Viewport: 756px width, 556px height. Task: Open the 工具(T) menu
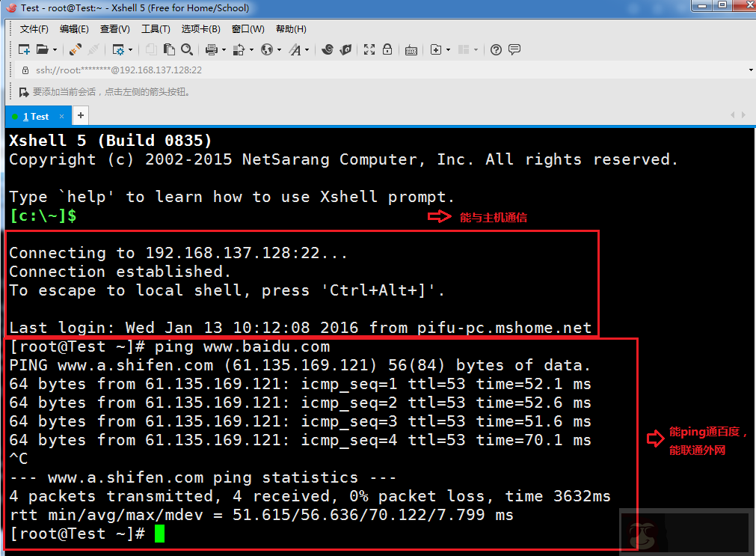point(155,29)
